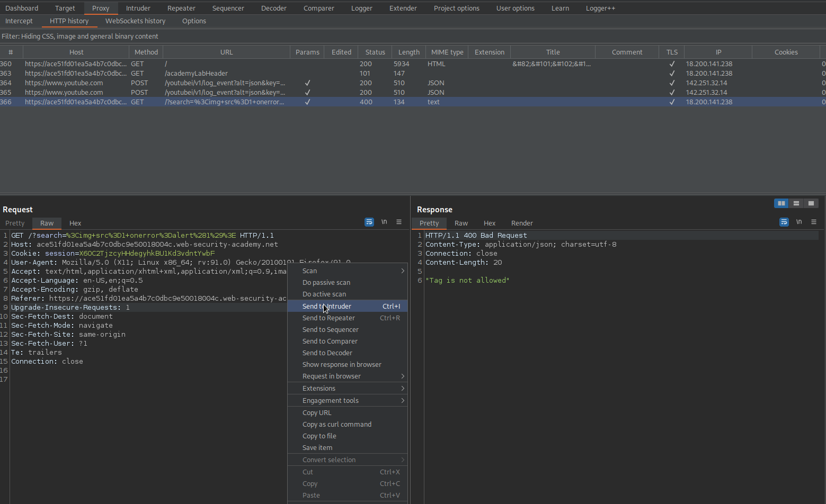Switch Request view to Hex

[x=75, y=223]
